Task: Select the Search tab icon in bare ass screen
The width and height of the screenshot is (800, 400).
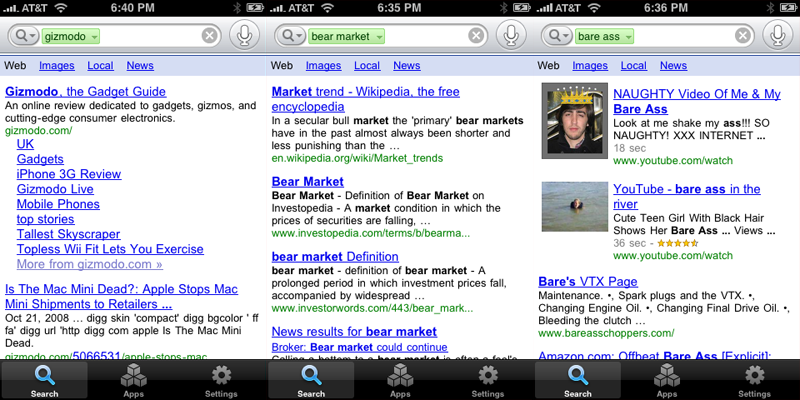Action: [578, 381]
